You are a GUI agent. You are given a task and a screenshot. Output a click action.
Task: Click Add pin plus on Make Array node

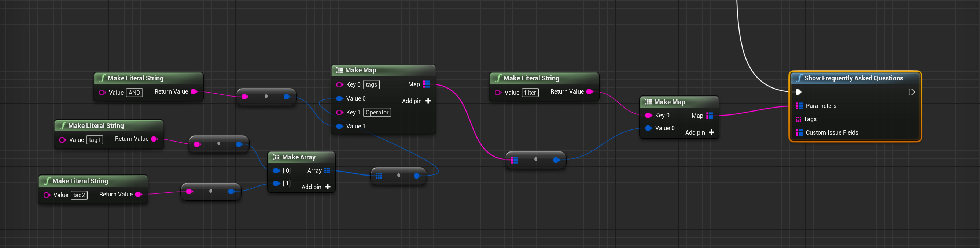point(328,187)
